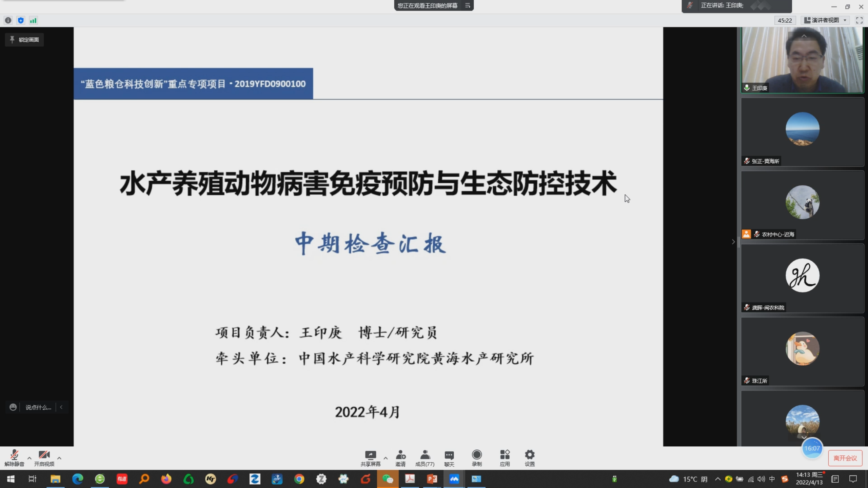Viewport: 868px width, 488px height.
Task: Start recording with the Record icon
Action: coord(477,457)
